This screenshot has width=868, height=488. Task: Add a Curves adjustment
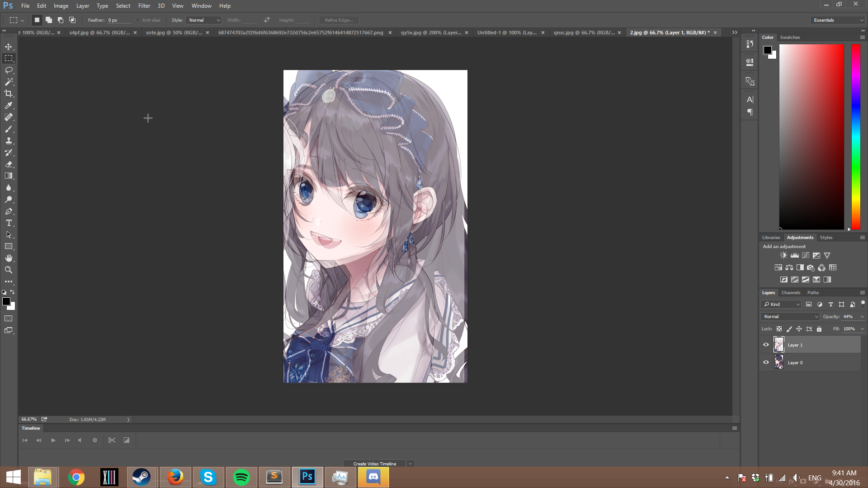point(805,255)
